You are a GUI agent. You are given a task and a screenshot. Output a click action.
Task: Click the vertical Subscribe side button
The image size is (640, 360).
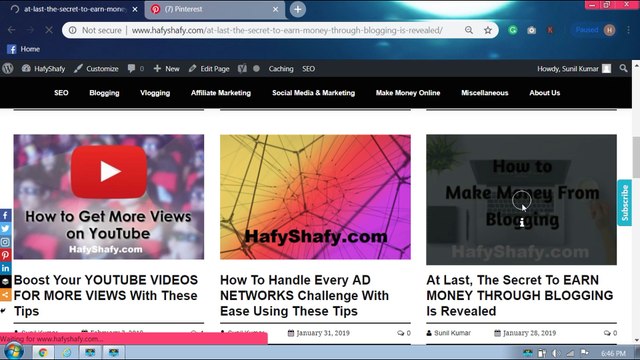(x=624, y=203)
